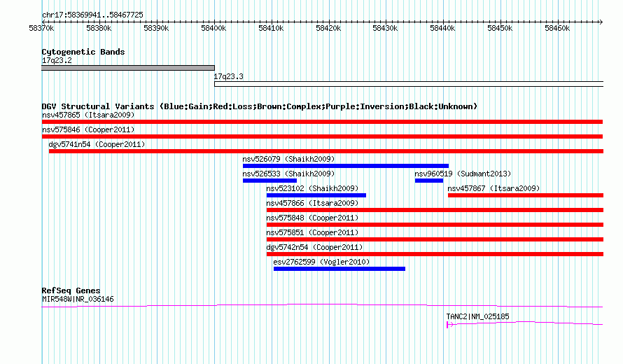Click the 58400k ruler tick label

tap(213, 28)
